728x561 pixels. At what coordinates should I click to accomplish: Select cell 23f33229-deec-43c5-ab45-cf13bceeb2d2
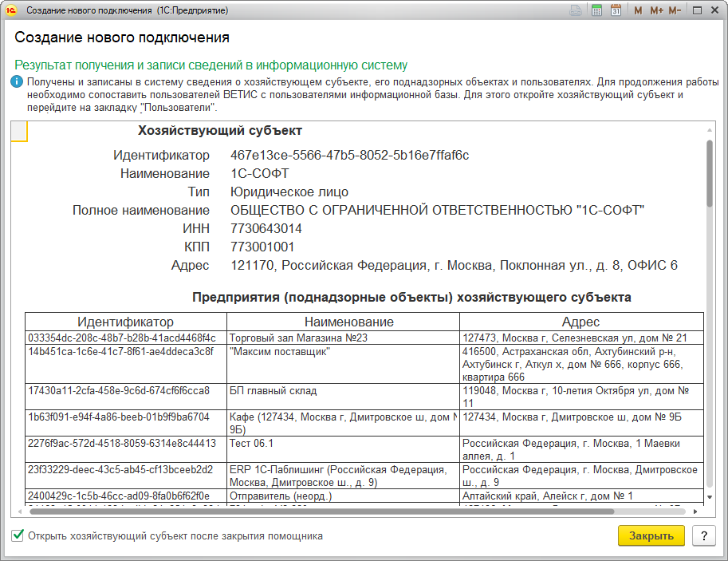[126, 476]
